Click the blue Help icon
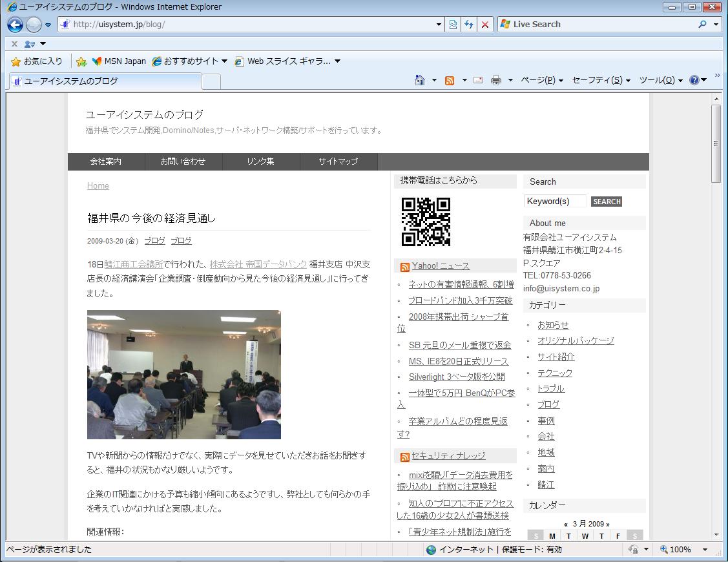 pos(694,80)
